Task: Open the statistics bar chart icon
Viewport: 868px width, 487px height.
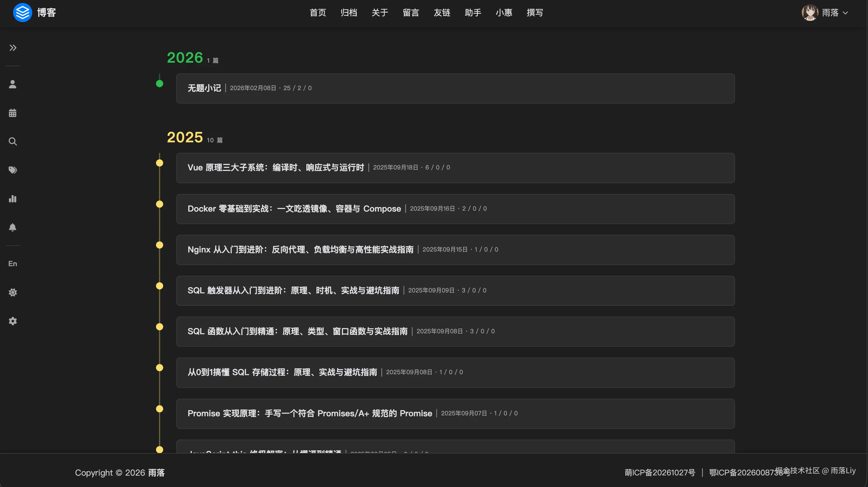Action: (13, 199)
